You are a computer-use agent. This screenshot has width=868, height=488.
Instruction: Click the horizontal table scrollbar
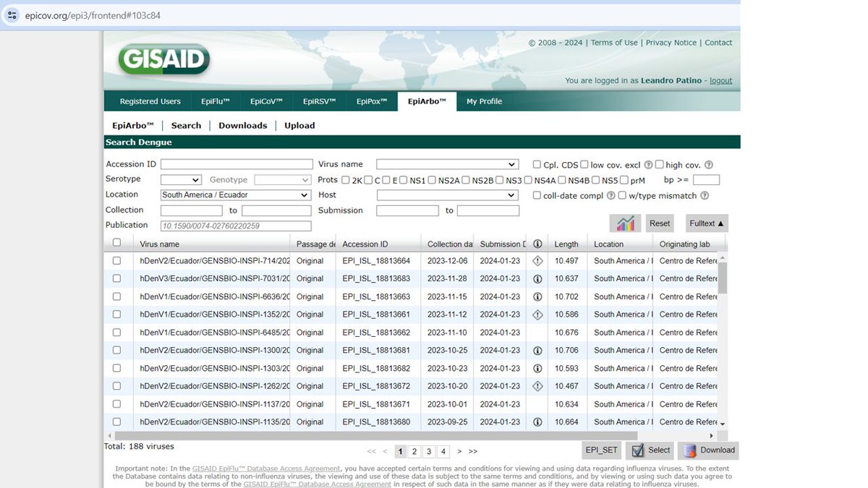click(375, 436)
